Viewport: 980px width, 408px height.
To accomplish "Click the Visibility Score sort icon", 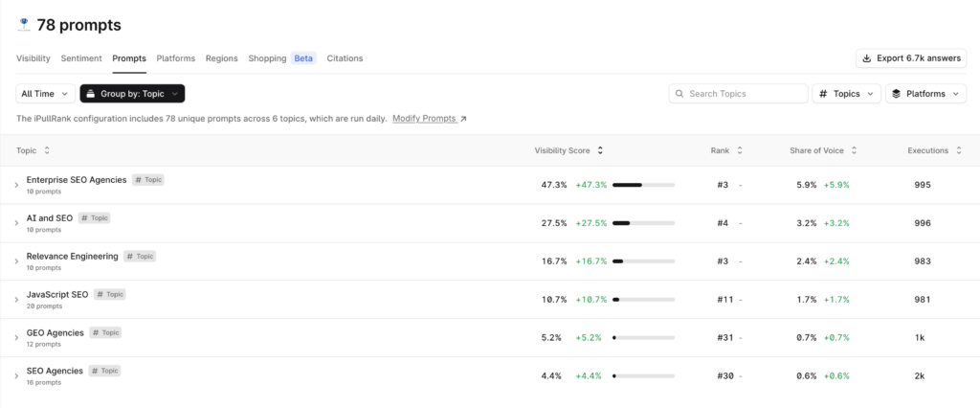I will pyautogui.click(x=600, y=150).
